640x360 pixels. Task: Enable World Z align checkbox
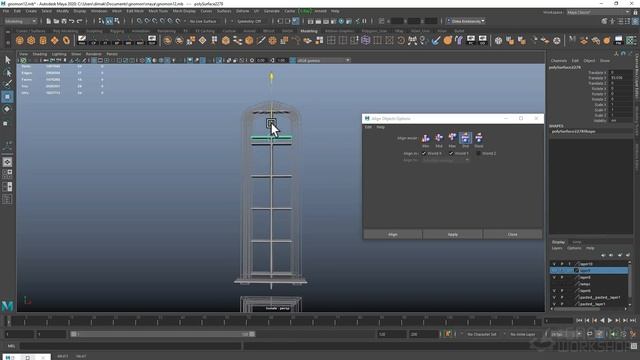[478, 153]
